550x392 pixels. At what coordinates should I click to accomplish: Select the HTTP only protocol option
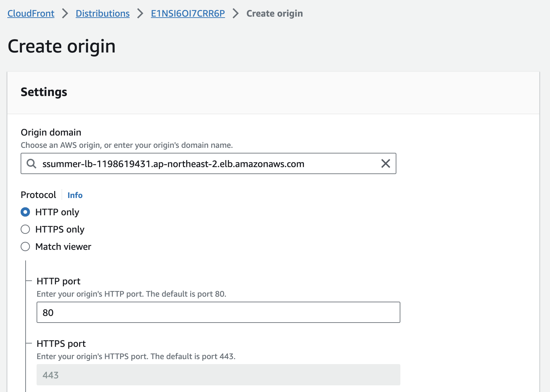click(x=25, y=212)
